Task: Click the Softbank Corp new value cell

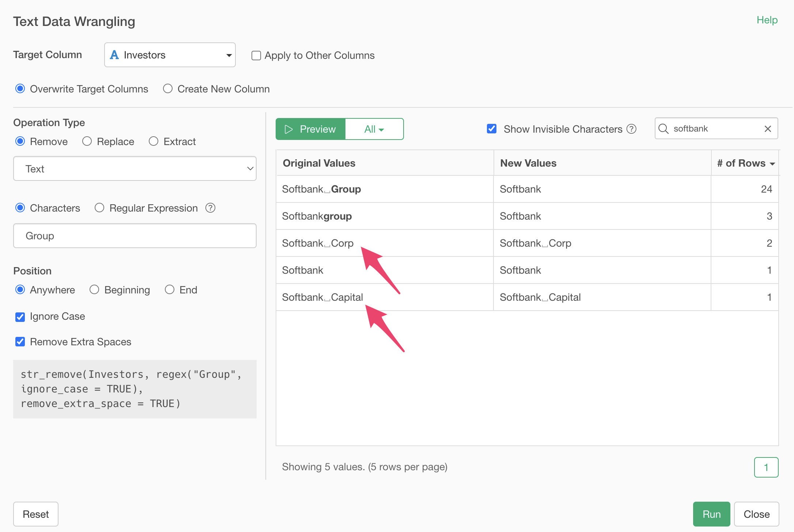Action: tap(602, 243)
